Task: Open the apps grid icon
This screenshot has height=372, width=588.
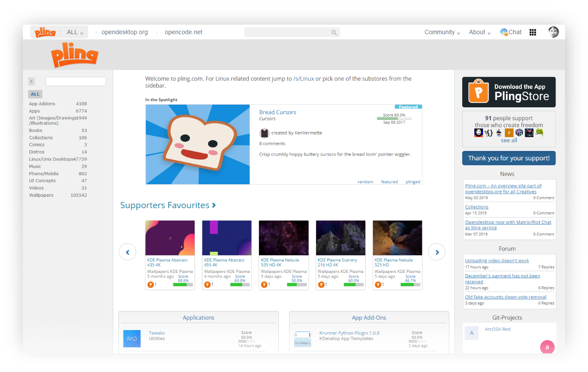Action: [x=533, y=32]
